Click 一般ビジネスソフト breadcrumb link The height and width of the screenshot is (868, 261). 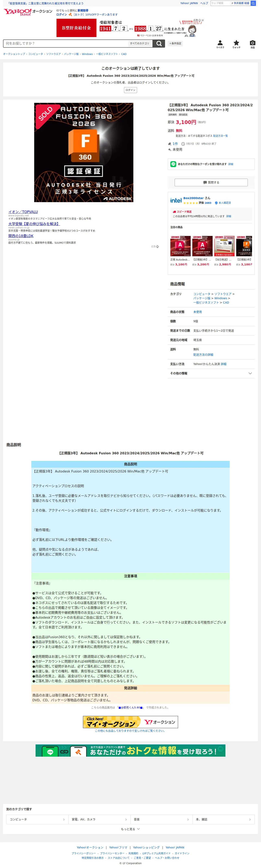[x=107, y=54]
